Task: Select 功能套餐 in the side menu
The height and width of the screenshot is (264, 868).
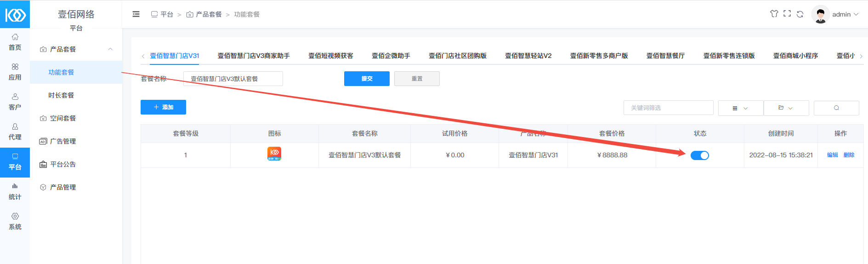Action: (76, 72)
